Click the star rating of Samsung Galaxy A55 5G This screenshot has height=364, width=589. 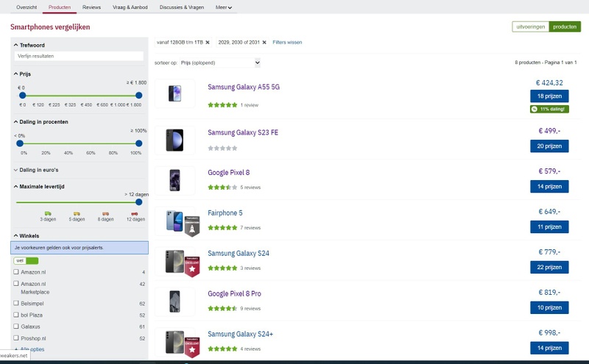click(222, 105)
